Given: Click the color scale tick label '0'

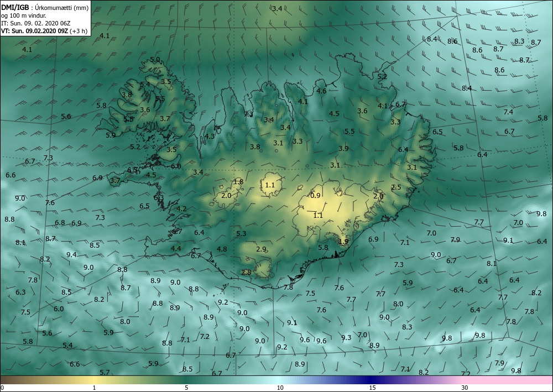Looking at the screenshot, I should [x=2, y=388].
